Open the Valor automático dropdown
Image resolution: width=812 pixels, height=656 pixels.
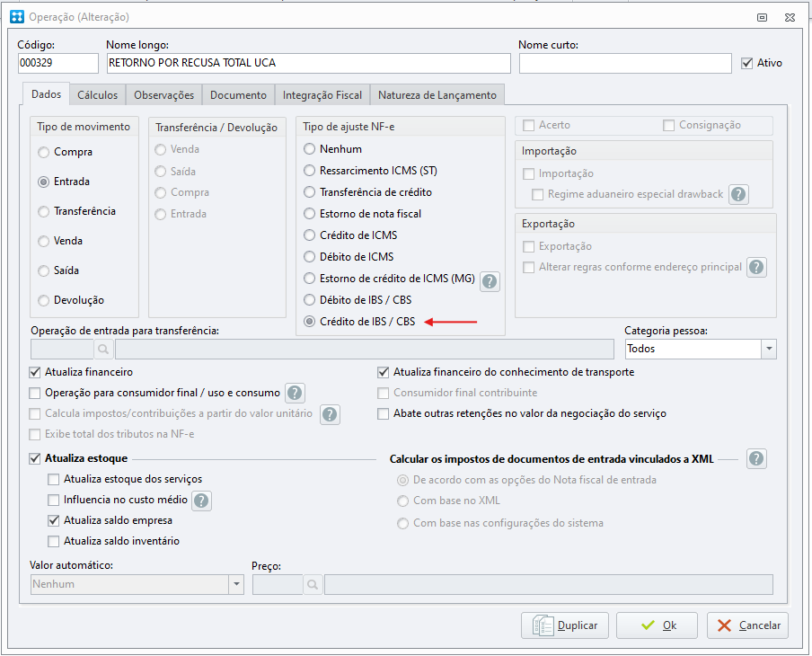pos(236,584)
